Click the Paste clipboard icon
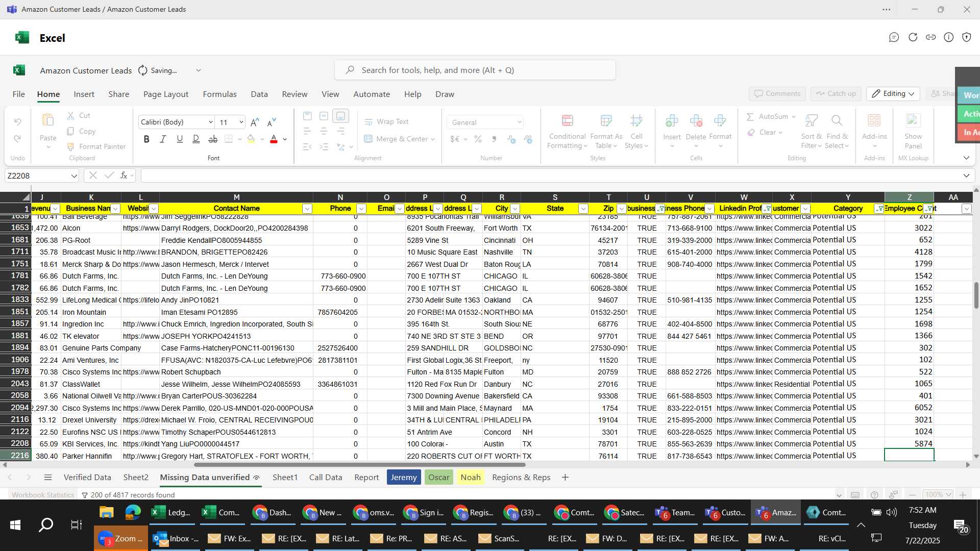Image resolution: width=980 pixels, height=551 pixels. (48, 120)
